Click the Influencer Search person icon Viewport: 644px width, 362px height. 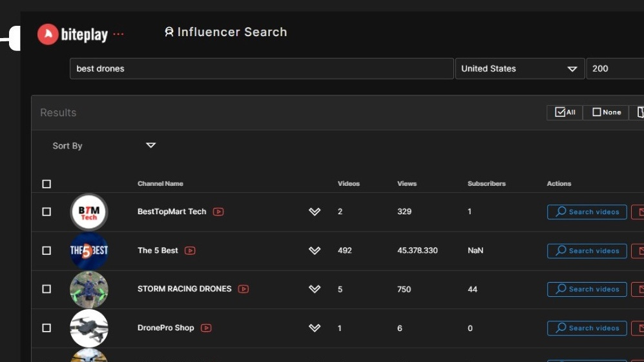169,32
